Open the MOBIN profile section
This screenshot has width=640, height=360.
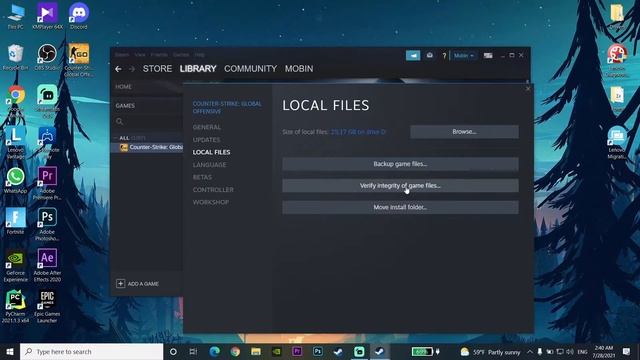(x=299, y=69)
